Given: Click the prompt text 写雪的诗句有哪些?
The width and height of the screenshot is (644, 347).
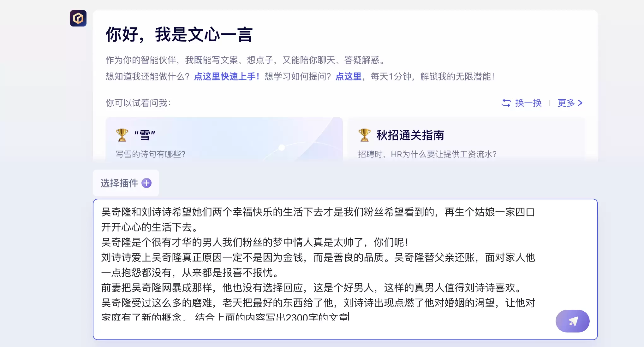Looking at the screenshot, I should (x=151, y=154).
